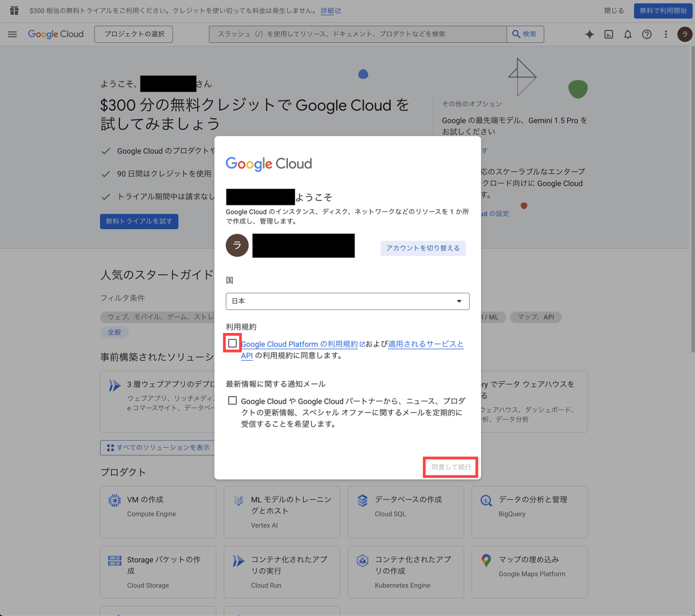Click the Cloud Run icon
Viewport: 695px width, 616px height.
[x=238, y=561]
